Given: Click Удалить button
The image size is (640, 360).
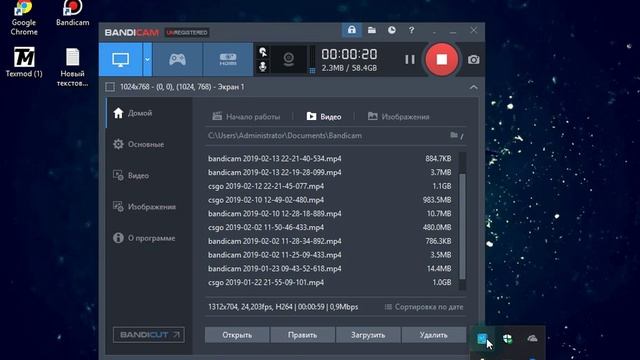Looking at the screenshot, I should coord(433,335).
